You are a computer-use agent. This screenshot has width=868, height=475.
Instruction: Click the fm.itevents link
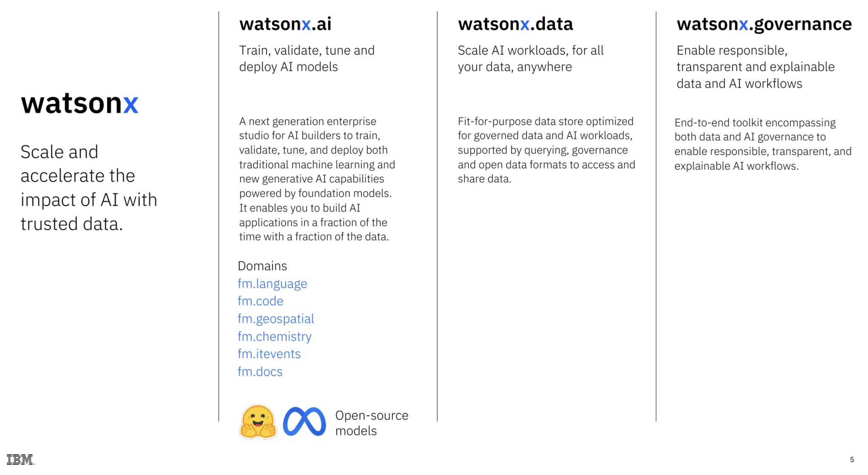(x=269, y=354)
